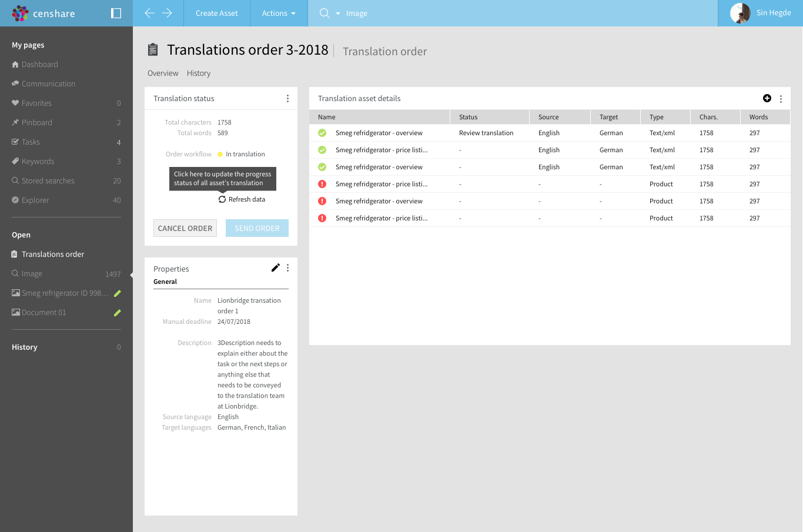This screenshot has height=532, width=803.
Task: Click clipboard icon beside page title
Action: point(153,49)
